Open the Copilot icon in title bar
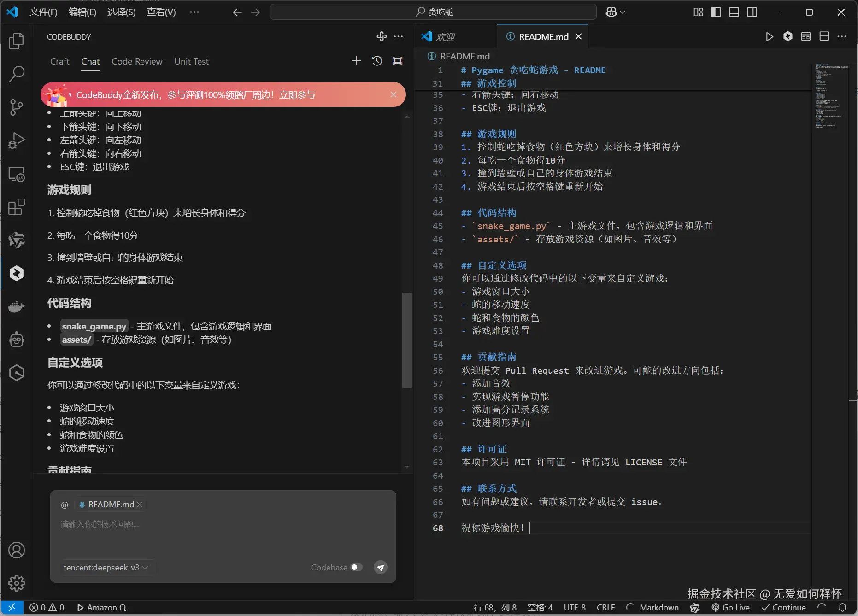The width and height of the screenshot is (858, 616). 611,12
